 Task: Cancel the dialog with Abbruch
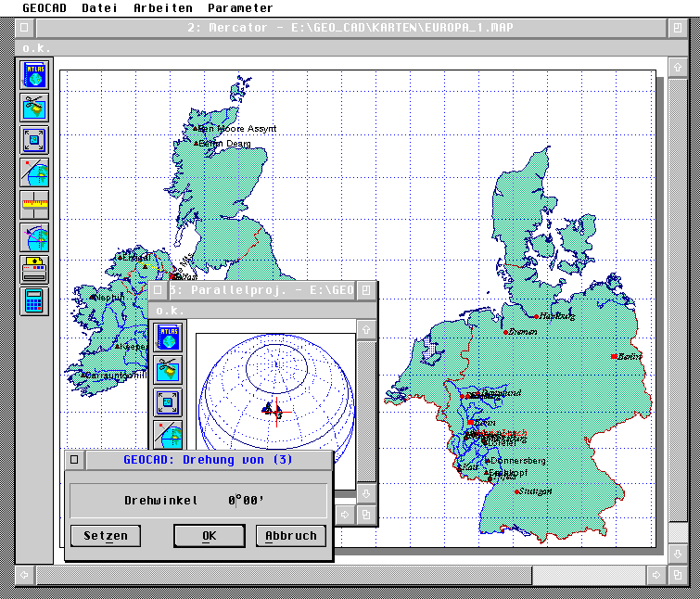click(x=291, y=536)
